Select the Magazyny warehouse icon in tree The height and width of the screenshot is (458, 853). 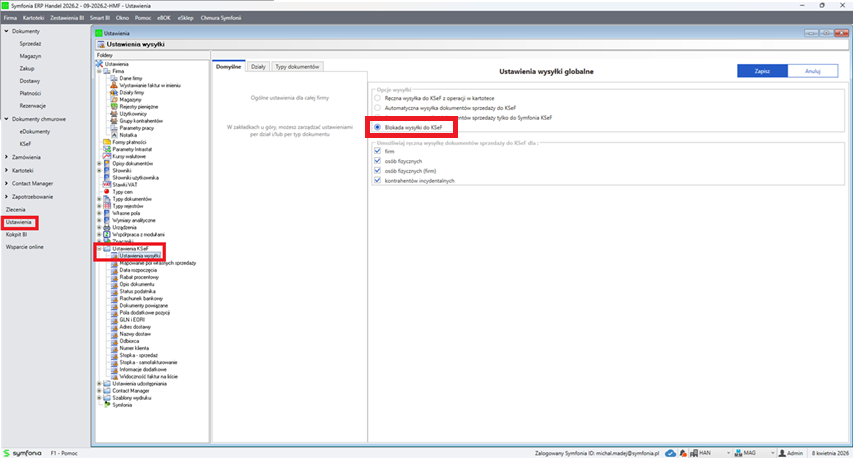click(114, 99)
